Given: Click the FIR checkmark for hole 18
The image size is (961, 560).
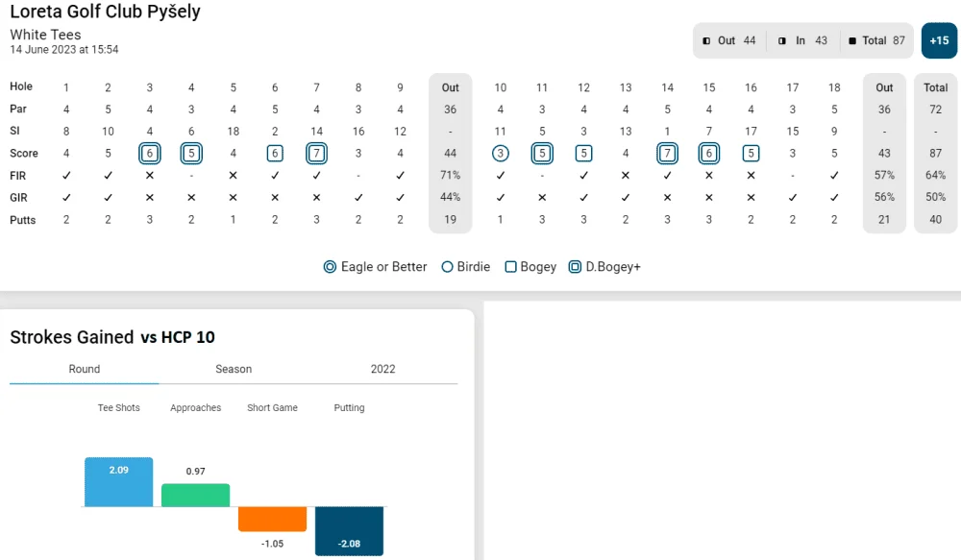Looking at the screenshot, I should (x=834, y=175).
